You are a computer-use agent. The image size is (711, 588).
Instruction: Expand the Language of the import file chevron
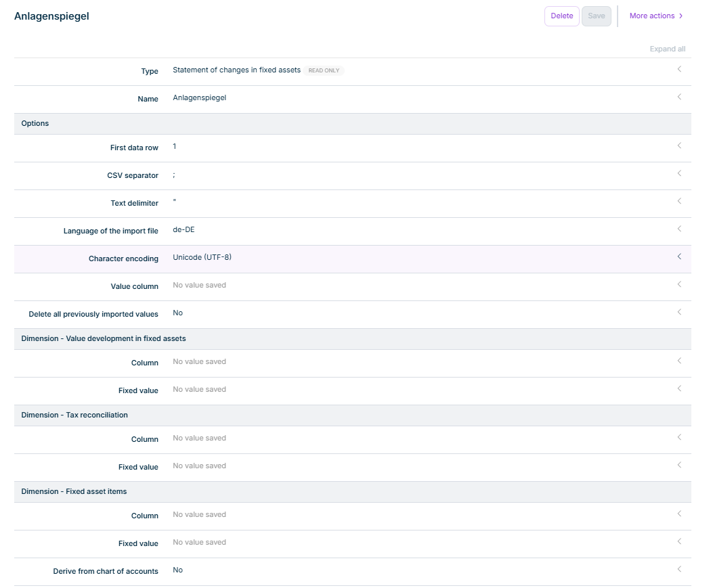pyautogui.click(x=679, y=229)
